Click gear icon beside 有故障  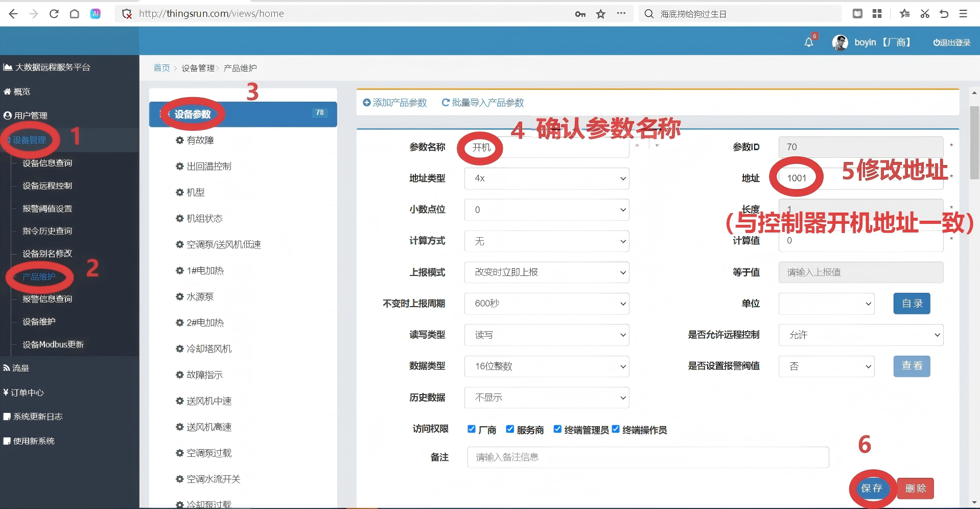[179, 140]
